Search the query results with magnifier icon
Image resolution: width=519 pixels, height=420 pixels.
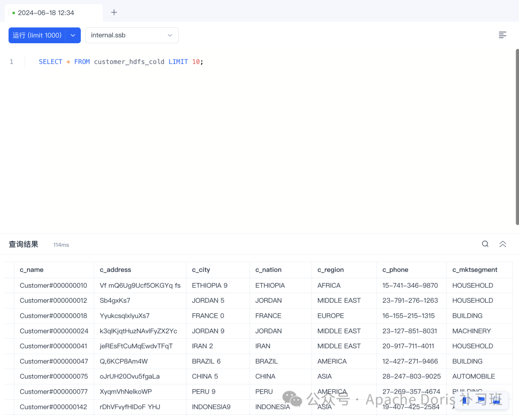pyautogui.click(x=485, y=244)
